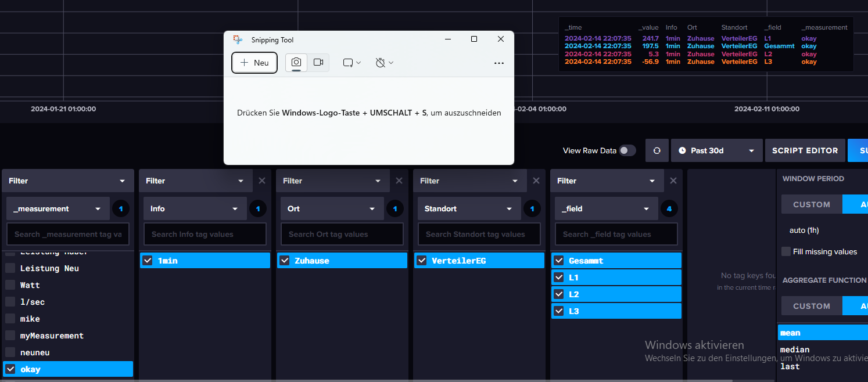868x382 pixels.
Task: Check the myMeasurement entry
Action: coord(10,336)
